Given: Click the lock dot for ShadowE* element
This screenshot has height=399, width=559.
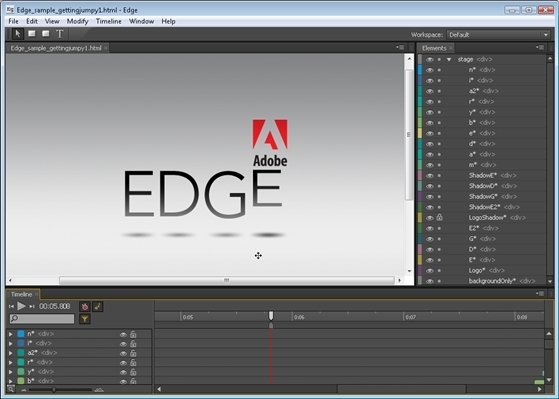Looking at the screenshot, I should (439, 175).
